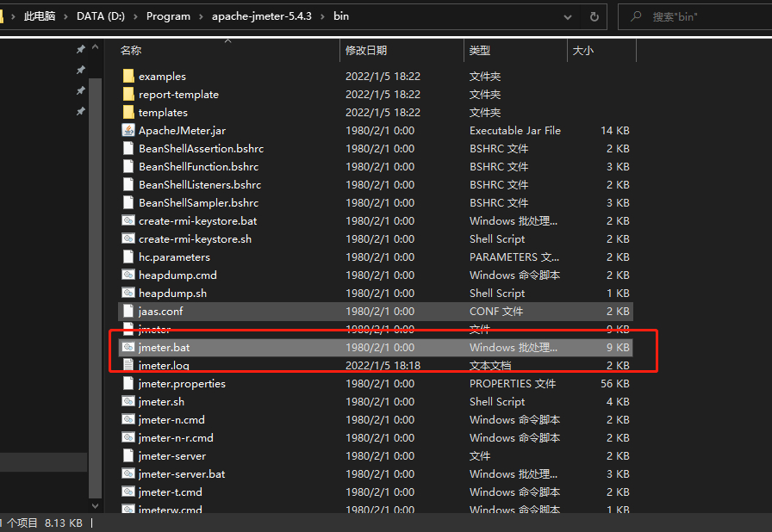Click the 2022/1/5 18:18 date cell
This screenshot has width=772, height=532.
[x=383, y=365]
